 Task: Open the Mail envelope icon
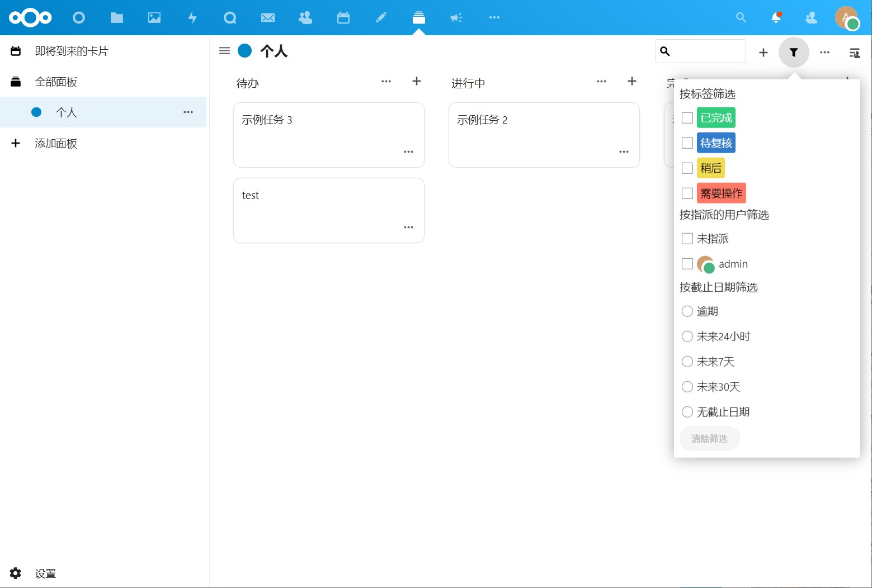(268, 18)
